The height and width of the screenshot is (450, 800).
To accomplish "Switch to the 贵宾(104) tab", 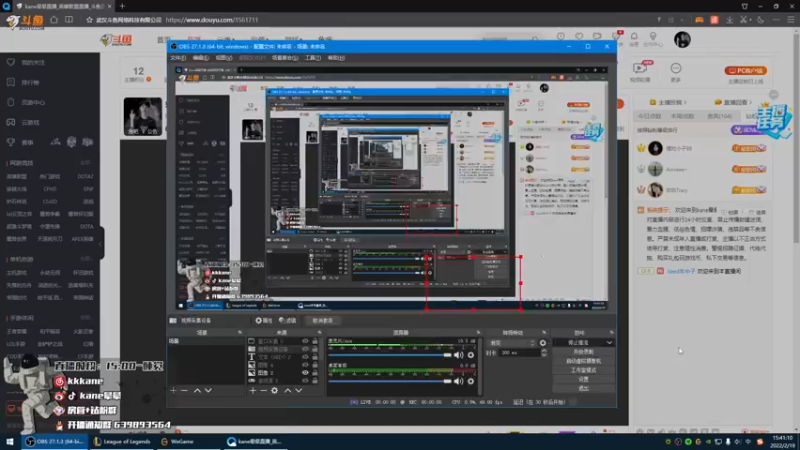I will click(x=719, y=116).
